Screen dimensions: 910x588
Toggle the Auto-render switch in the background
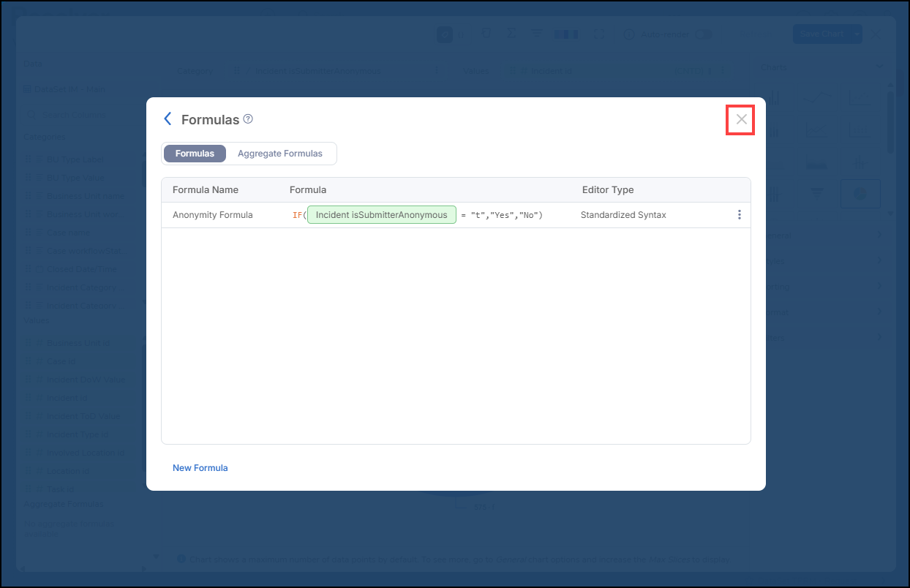click(702, 34)
